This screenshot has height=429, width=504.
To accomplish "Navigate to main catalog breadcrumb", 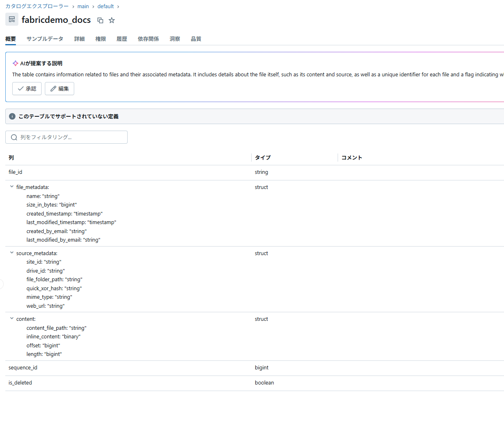I will pyautogui.click(x=83, y=6).
